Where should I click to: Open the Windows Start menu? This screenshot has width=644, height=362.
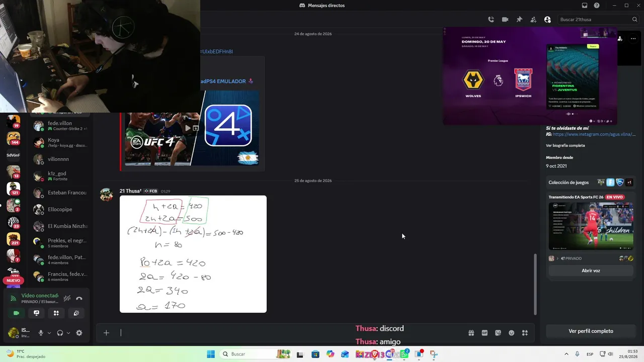click(210, 354)
